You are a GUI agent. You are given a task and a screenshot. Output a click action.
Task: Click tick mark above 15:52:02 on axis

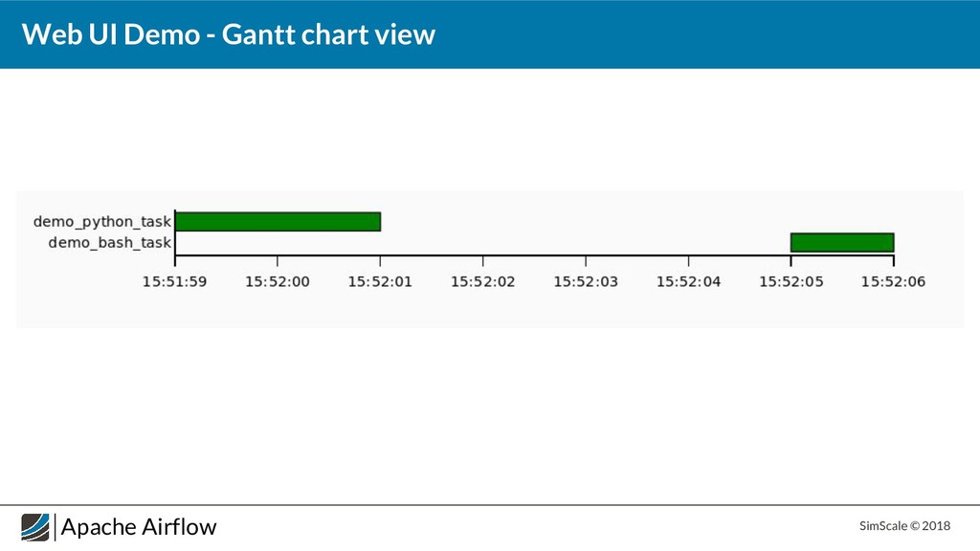coord(482,260)
